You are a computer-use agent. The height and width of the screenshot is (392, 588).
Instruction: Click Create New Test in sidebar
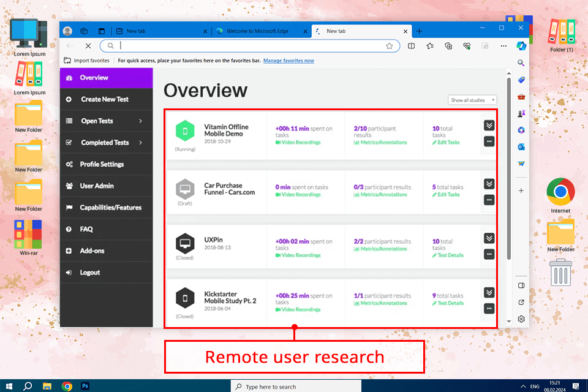tap(106, 99)
